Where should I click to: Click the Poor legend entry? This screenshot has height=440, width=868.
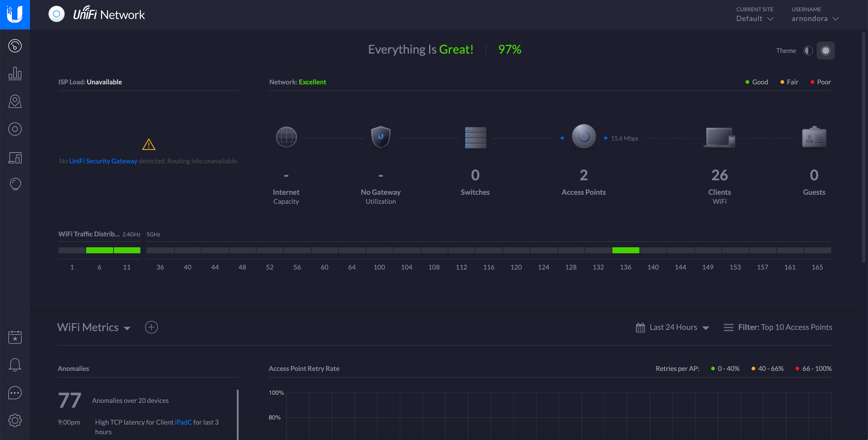[x=820, y=82]
